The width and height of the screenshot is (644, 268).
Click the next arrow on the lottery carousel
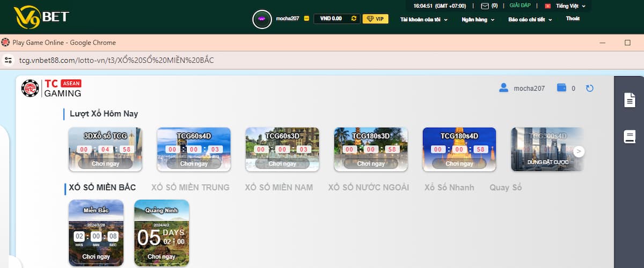click(579, 151)
